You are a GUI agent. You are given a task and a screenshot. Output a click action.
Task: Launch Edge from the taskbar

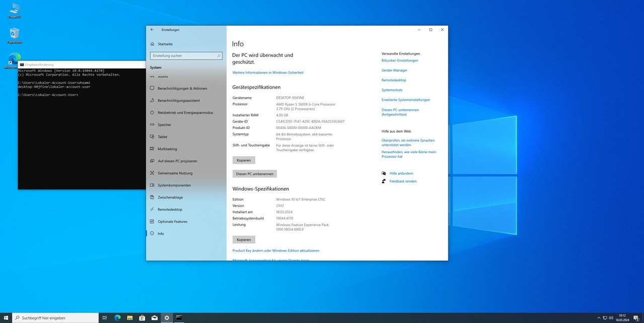(x=117, y=318)
